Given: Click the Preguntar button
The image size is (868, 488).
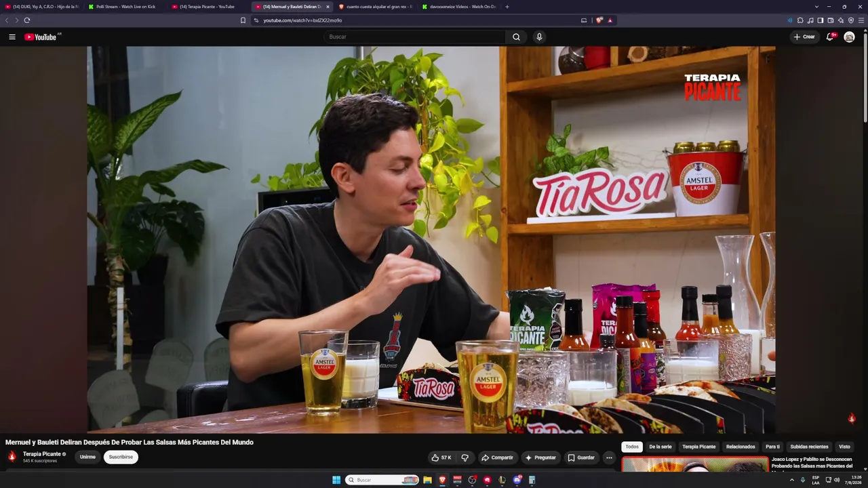Looking at the screenshot, I should coord(540,457).
